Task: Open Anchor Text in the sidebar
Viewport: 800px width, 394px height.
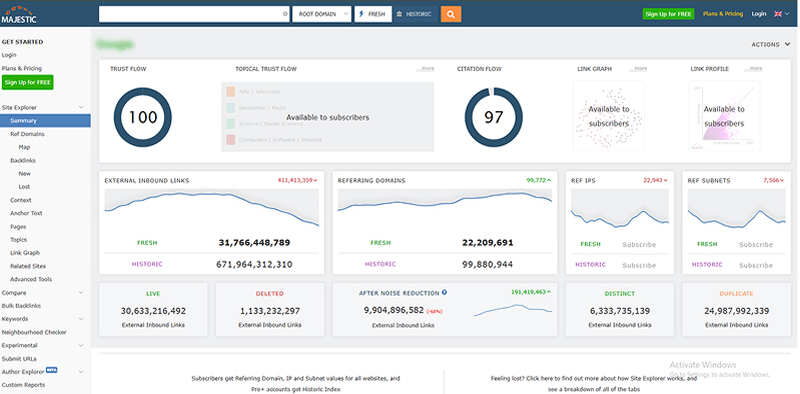Action: pyautogui.click(x=26, y=213)
